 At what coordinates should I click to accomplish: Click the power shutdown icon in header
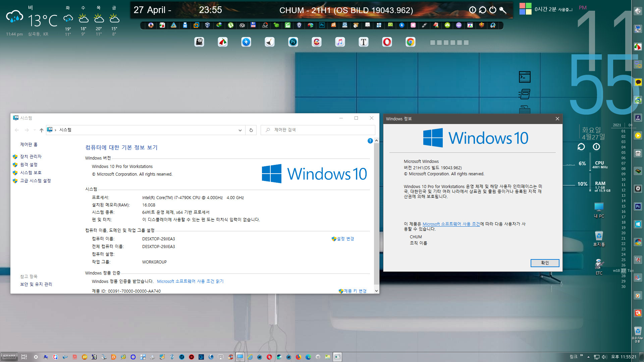coord(493,10)
